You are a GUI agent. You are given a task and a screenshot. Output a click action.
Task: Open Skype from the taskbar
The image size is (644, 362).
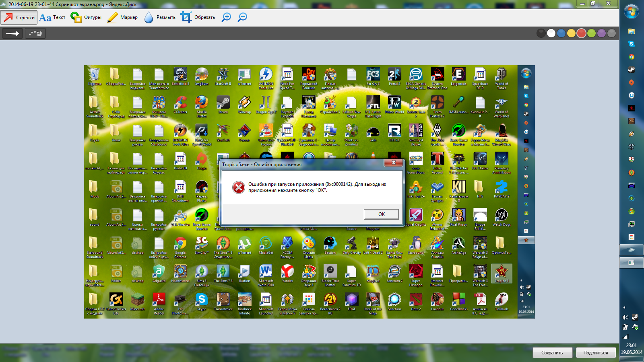(632, 44)
